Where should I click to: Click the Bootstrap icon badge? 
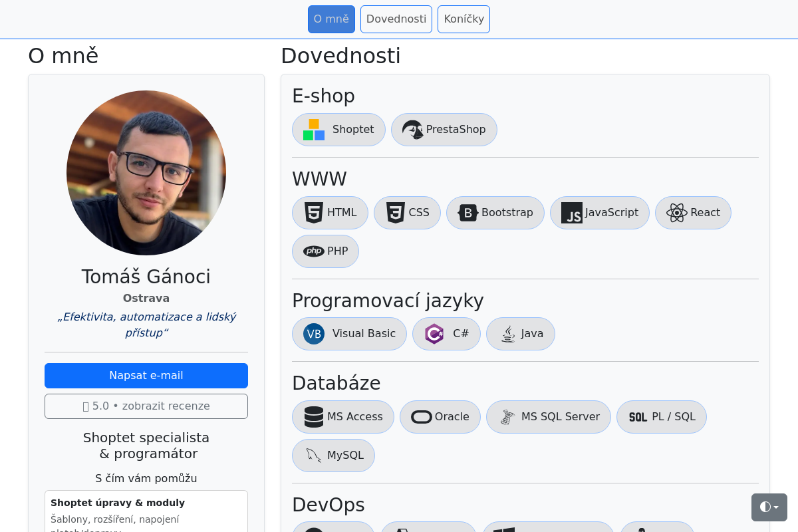pyautogui.click(x=467, y=212)
